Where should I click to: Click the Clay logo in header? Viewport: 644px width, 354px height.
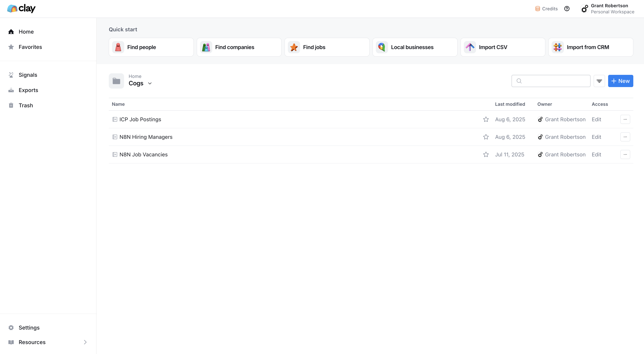click(x=21, y=9)
